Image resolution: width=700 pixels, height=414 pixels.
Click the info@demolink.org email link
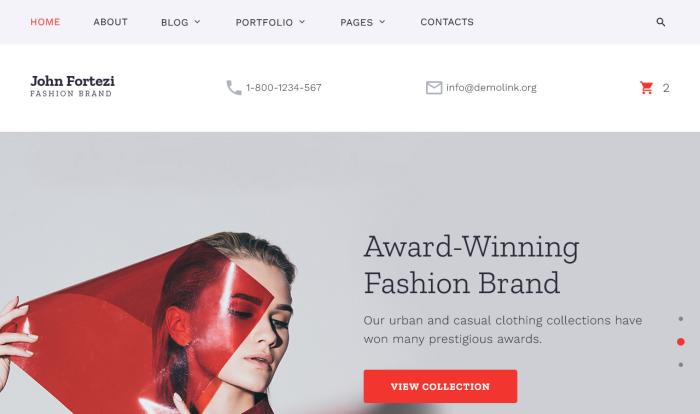click(x=491, y=88)
